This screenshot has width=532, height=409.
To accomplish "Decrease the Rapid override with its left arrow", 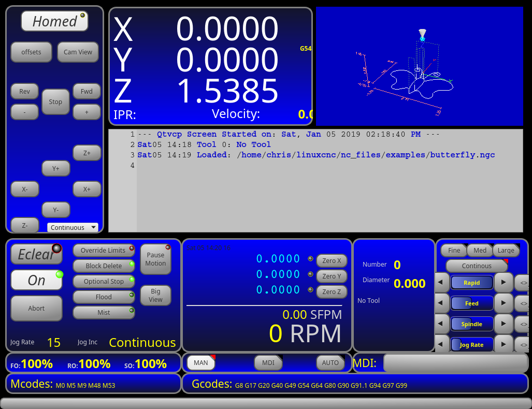I will 441,282.
